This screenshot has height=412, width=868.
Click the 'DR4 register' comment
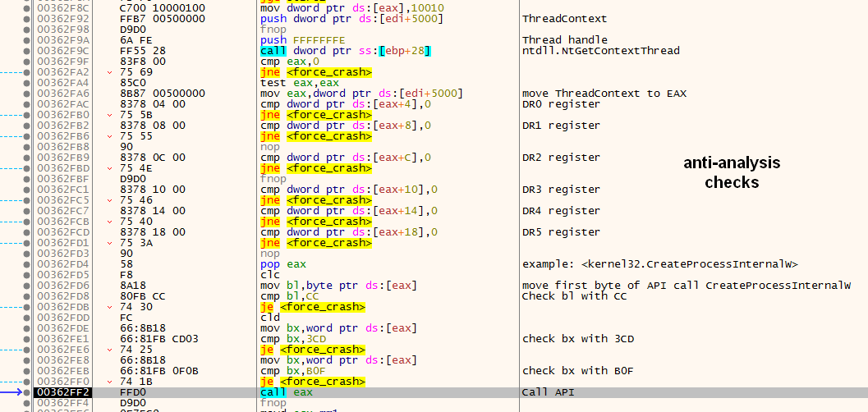[562, 211]
